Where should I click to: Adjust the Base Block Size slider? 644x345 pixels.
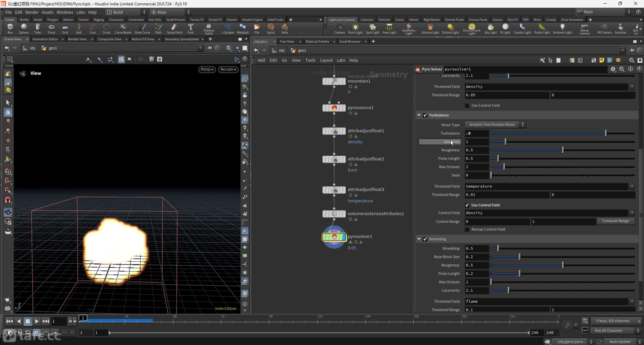pyautogui.click(x=563, y=257)
